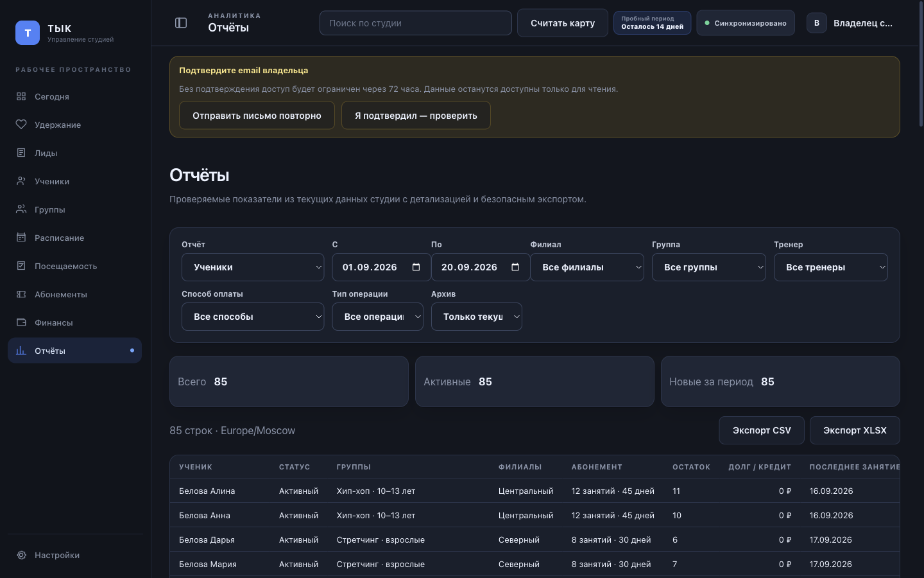Viewport: 924px width, 578px height.
Task: Click the Белова Дарья student name
Action: [207, 539]
